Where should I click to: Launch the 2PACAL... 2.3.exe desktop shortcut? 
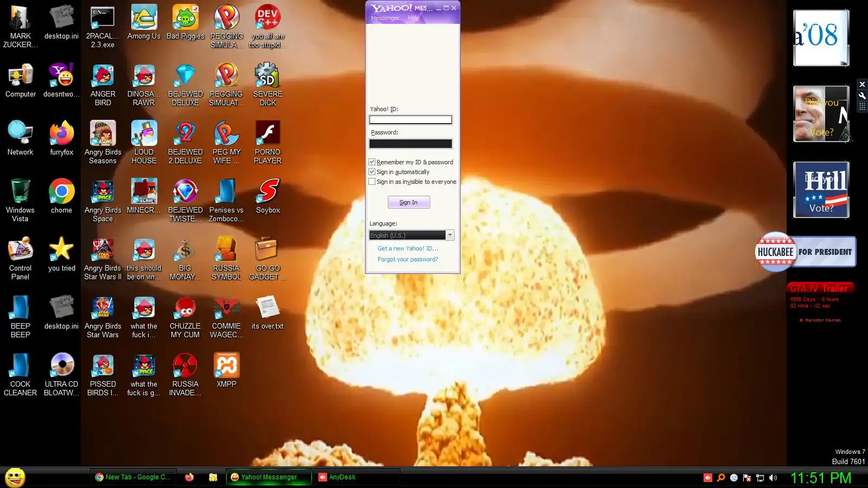coord(103,26)
